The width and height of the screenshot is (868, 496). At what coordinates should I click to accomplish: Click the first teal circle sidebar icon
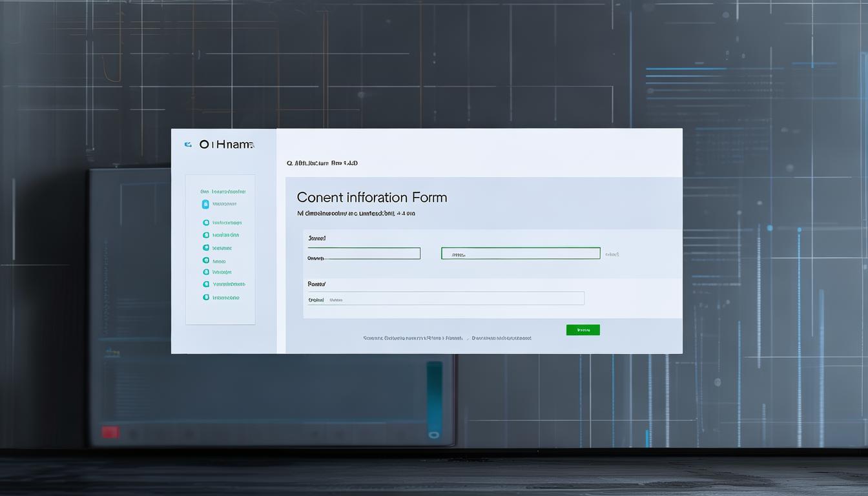pyautogui.click(x=206, y=223)
